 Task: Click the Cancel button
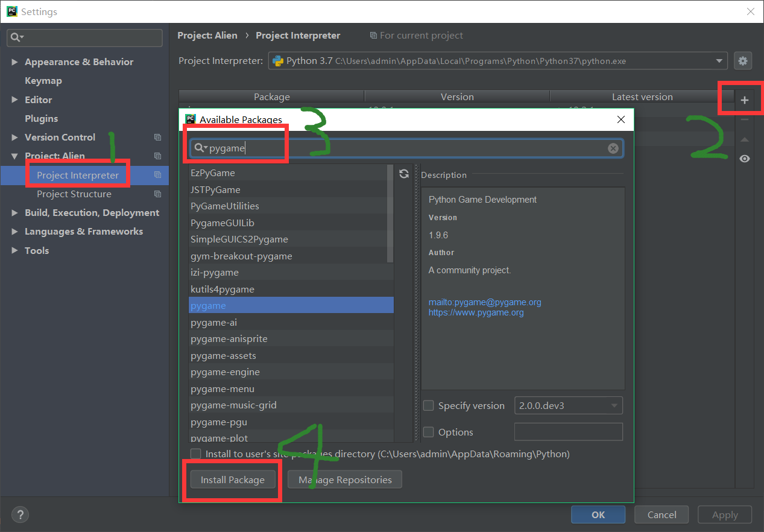pyautogui.click(x=662, y=515)
